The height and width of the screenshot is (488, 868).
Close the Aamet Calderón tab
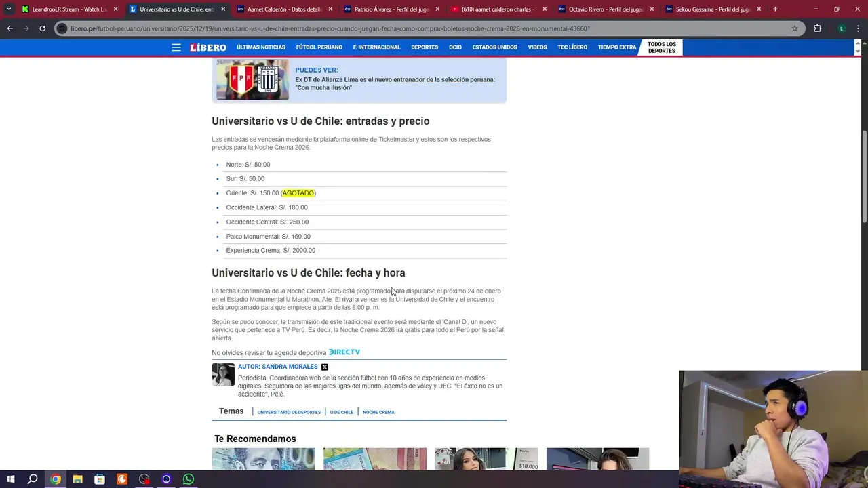tap(330, 9)
